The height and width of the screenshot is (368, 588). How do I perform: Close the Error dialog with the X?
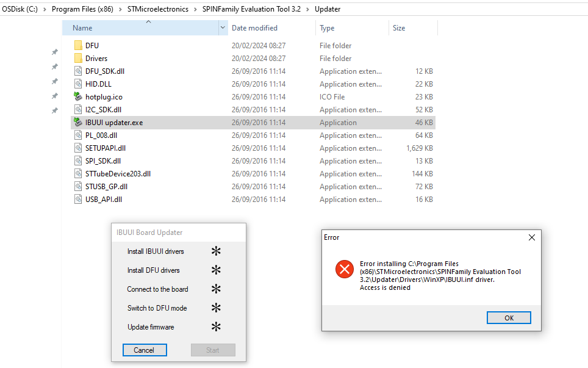coord(532,237)
